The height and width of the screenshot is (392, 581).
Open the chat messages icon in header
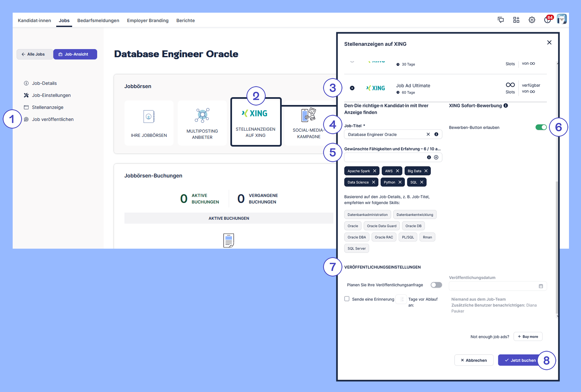[501, 20]
